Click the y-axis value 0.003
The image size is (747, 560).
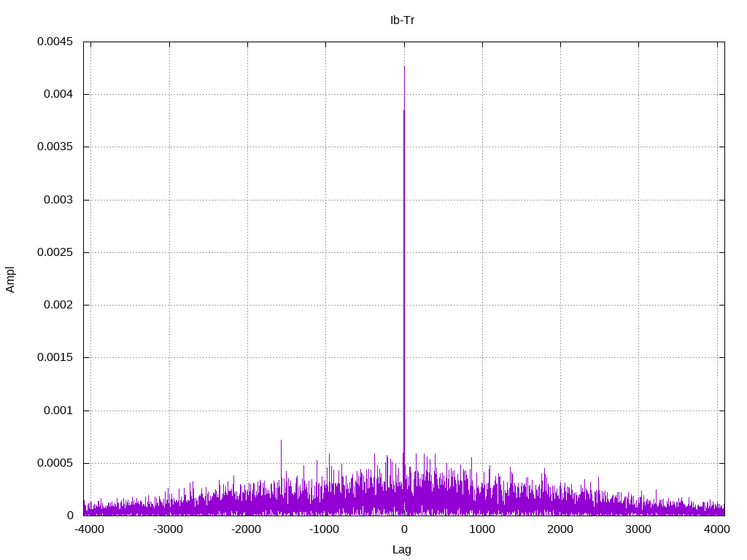[58, 200]
